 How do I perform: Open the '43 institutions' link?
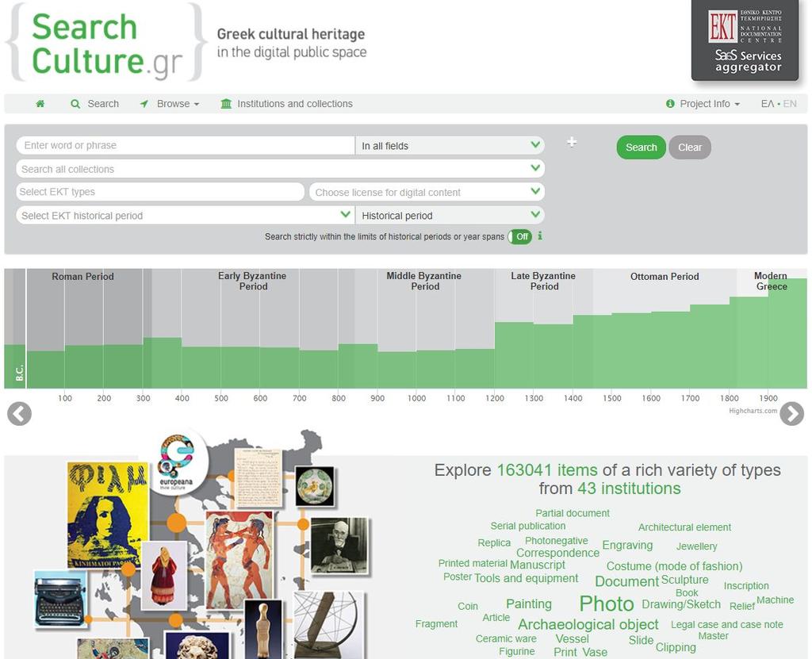(629, 489)
